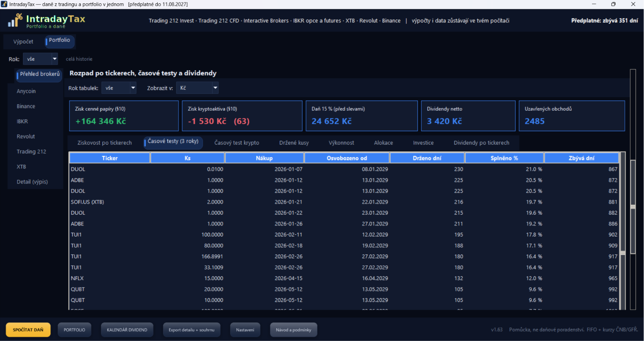Open KALENDÁŘ DIVIDEND

point(127,330)
